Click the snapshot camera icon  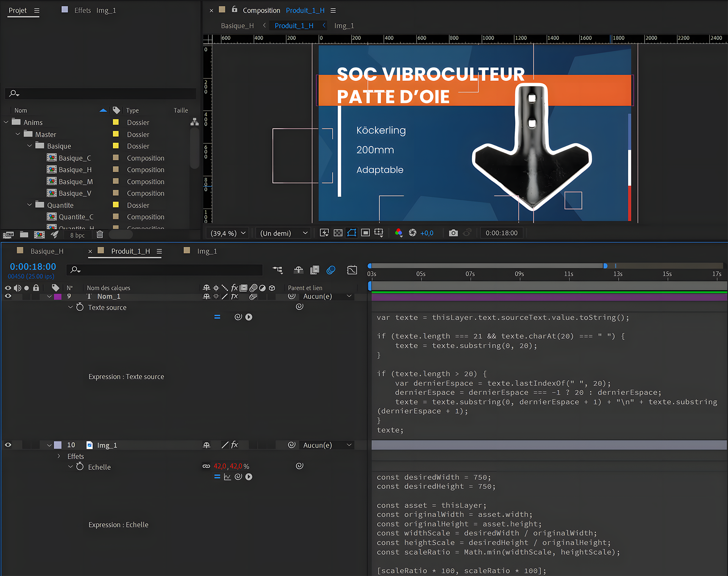(453, 233)
